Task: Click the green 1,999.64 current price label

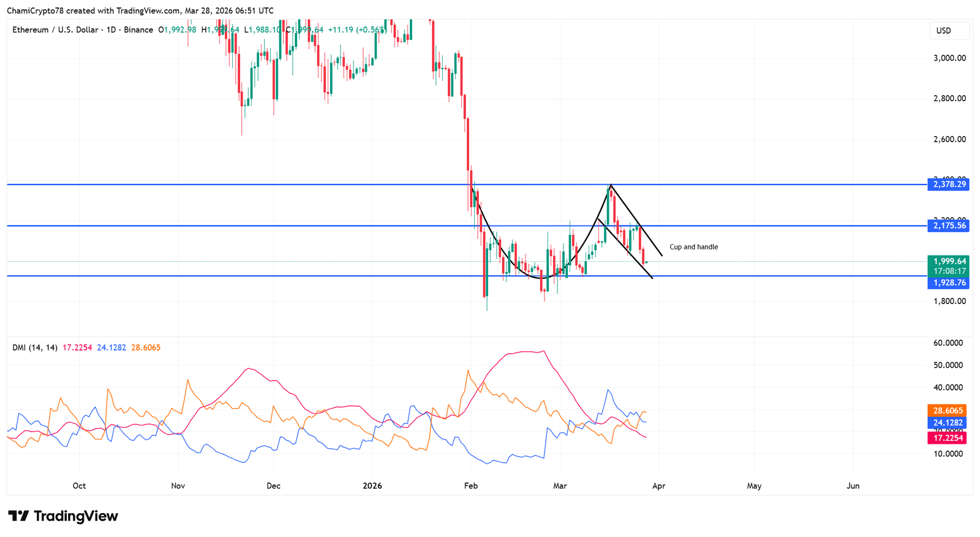Action: pos(948,261)
